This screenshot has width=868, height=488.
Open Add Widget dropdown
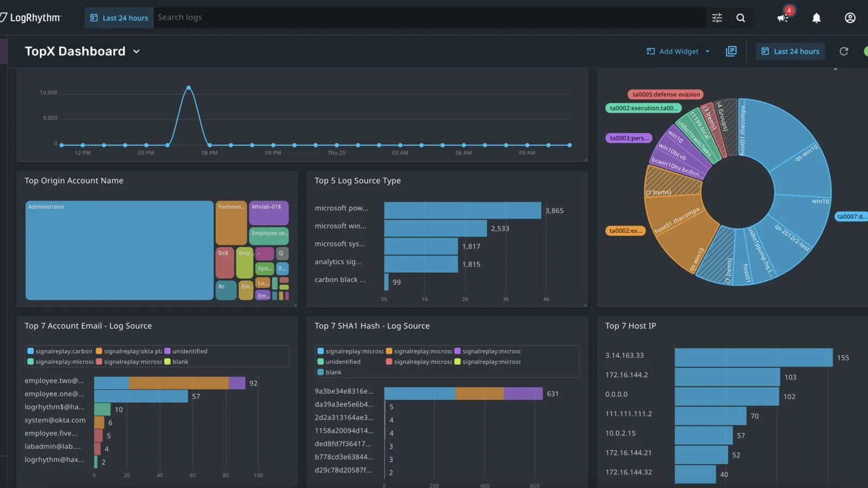(x=678, y=52)
